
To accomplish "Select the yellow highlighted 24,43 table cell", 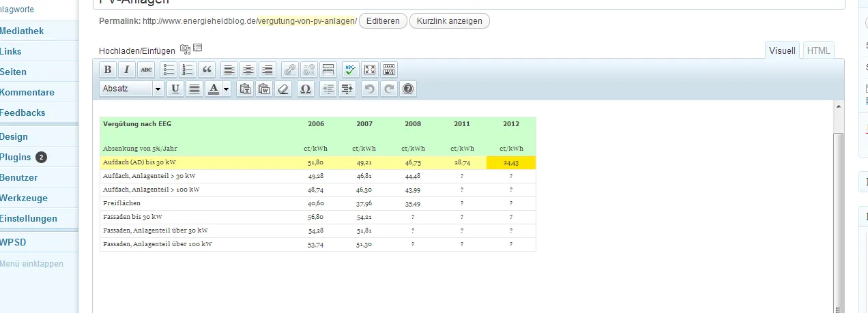I will (x=511, y=162).
